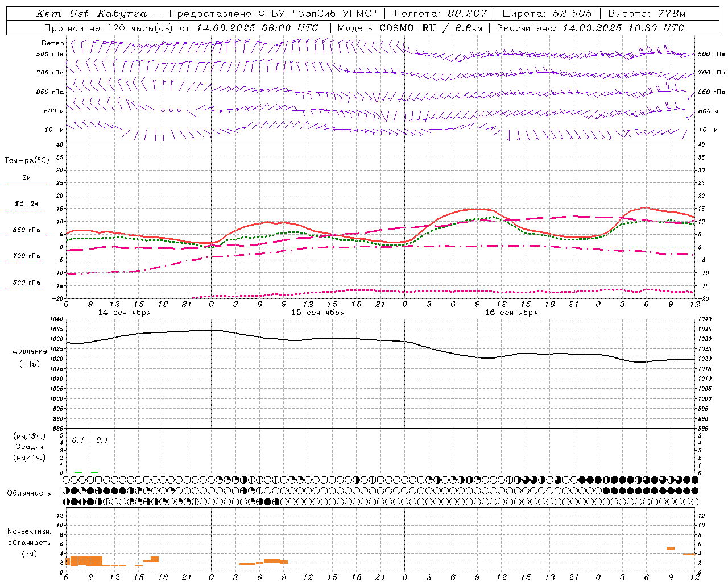Select the elevation label Высота: 778м
Viewport: 728px width, 582px height.
[x=647, y=14]
